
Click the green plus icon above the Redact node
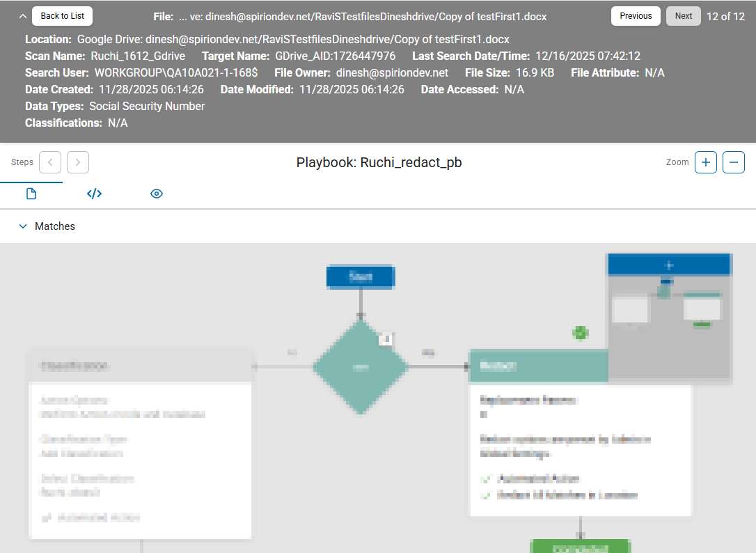(x=581, y=334)
